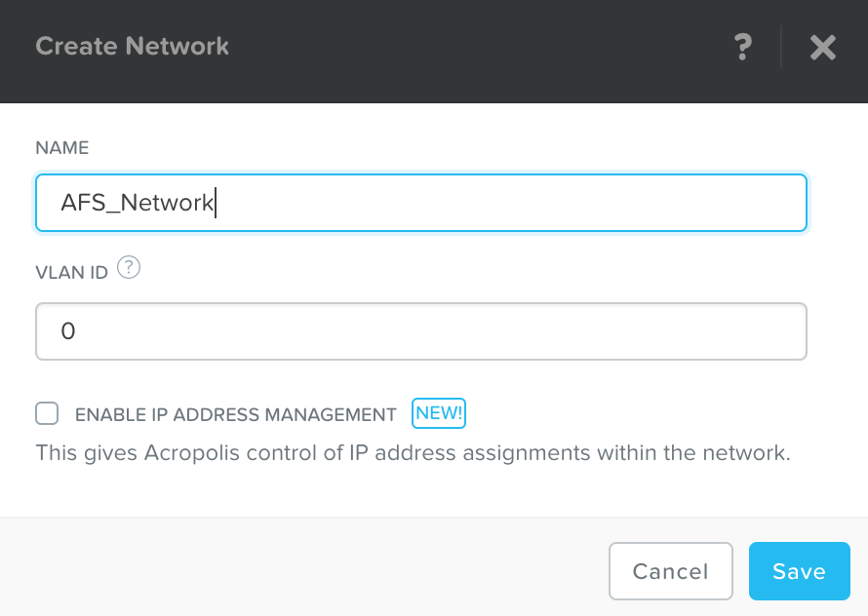Click the vertical separator beside the help icon

point(781,47)
